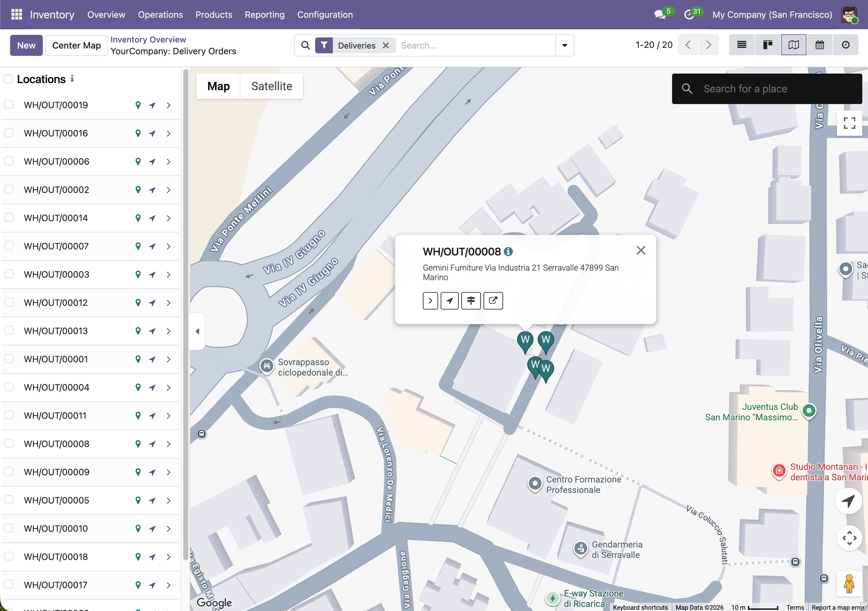The width and height of the screenshot is (868, 611).
Task: Switch to calendar view
Action: pyautogui.click(x=820, y=45)
